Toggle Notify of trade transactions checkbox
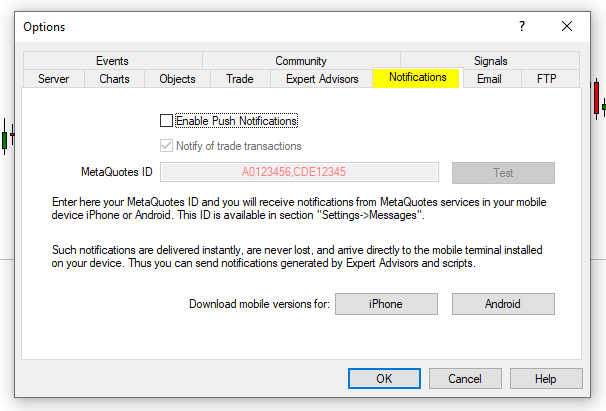 (x=166, y=146)
